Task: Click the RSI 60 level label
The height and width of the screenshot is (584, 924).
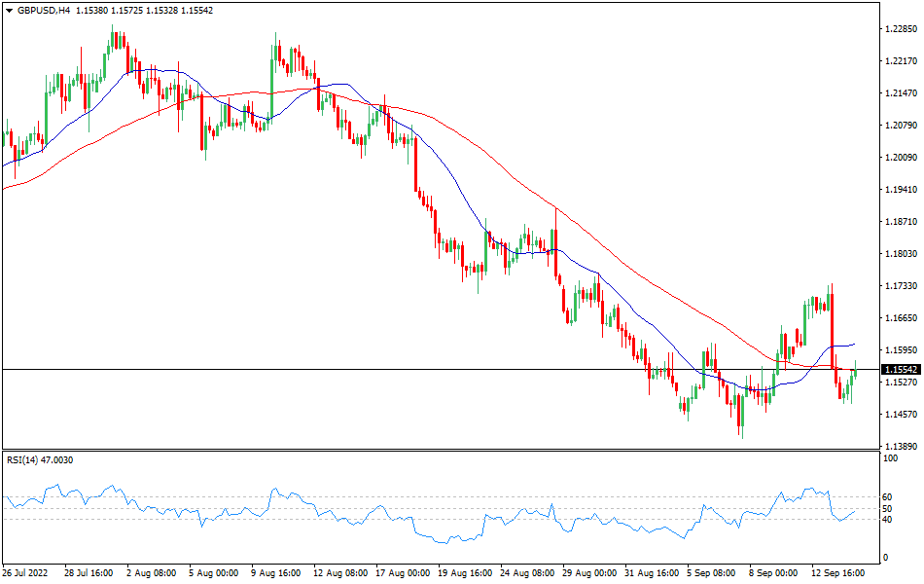Action: point(887,496)
